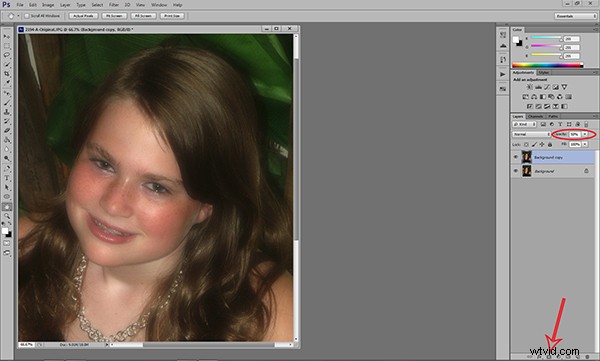Hide the Background copy layer

pyautogui.click(x=515, y=157)
